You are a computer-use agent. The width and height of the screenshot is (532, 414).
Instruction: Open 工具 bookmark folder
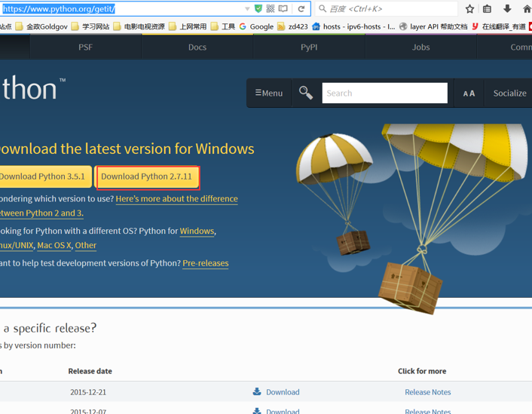pos(223,26)
